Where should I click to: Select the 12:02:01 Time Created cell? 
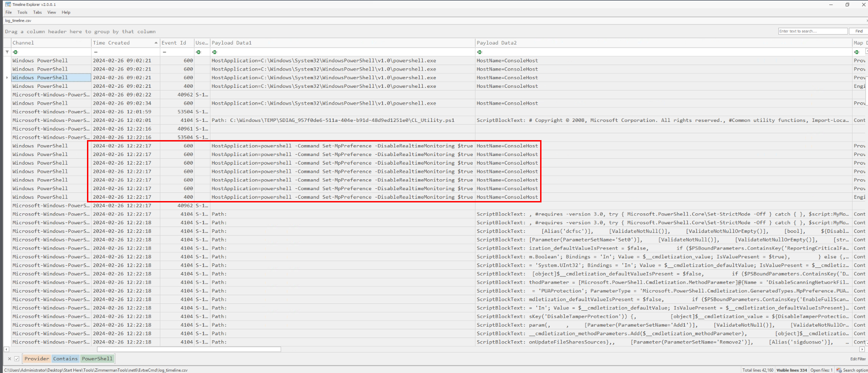pyautogui.click(x=126, y=121)
